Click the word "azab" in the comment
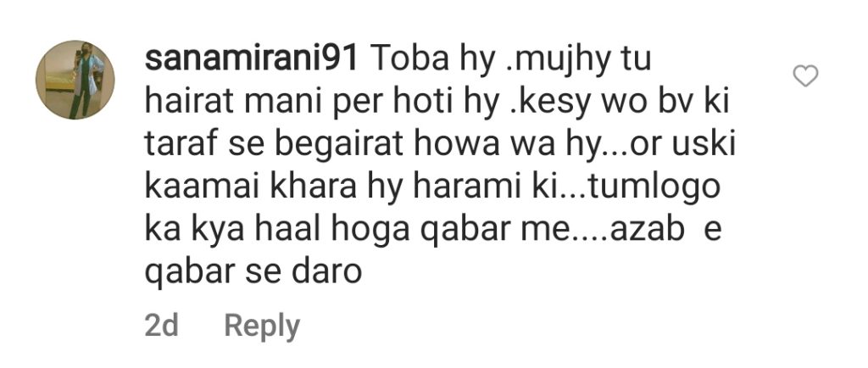 pos(648,230)
